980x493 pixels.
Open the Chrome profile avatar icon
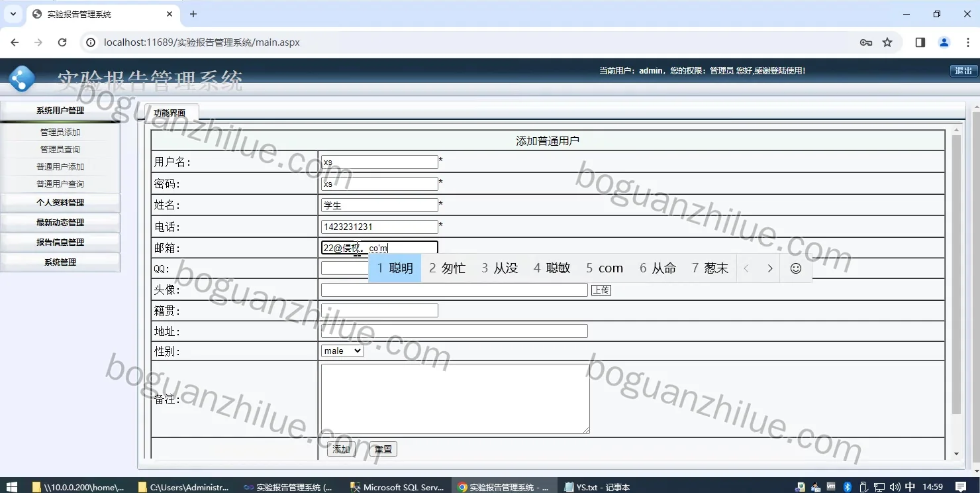[x=944, y=42]
